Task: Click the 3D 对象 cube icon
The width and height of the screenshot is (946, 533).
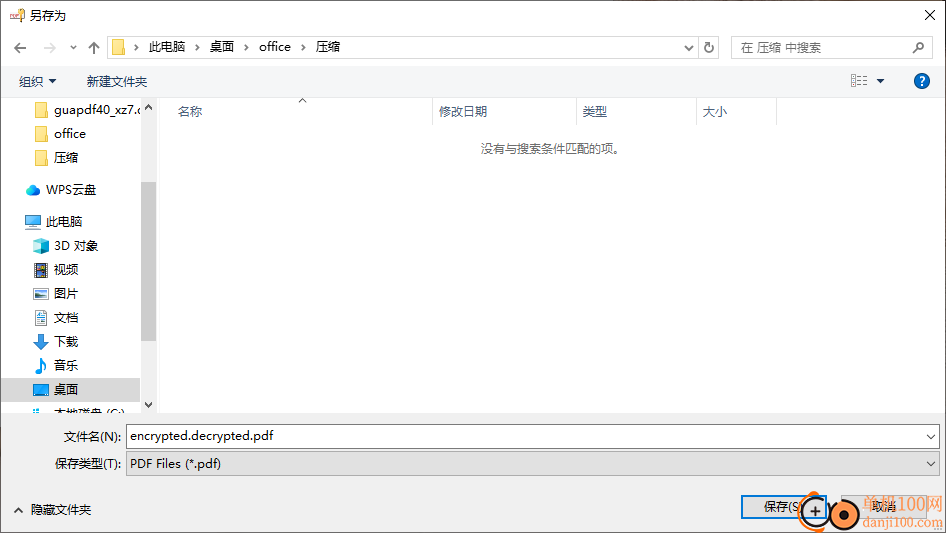Action: [40, 246]
